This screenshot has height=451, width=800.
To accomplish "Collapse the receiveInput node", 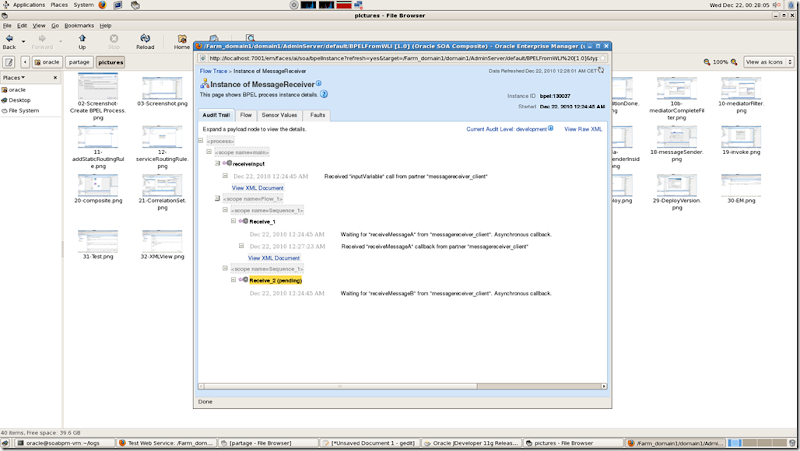I will click(x=217, y=163).
